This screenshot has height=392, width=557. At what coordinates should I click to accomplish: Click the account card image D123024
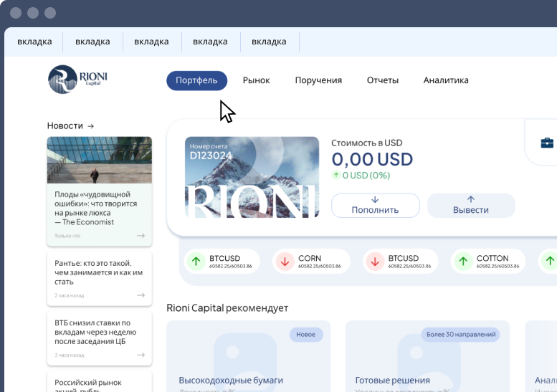[252, 177]
